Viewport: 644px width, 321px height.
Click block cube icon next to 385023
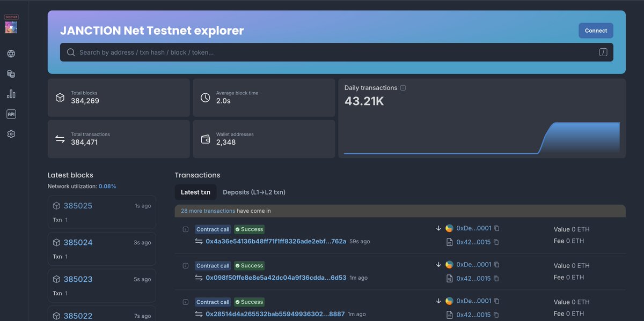point(56,279)
